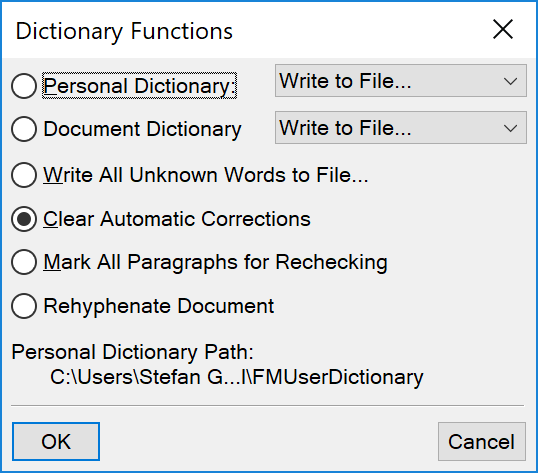
Task: Confirm with the OK button
Action: point(56,441)
